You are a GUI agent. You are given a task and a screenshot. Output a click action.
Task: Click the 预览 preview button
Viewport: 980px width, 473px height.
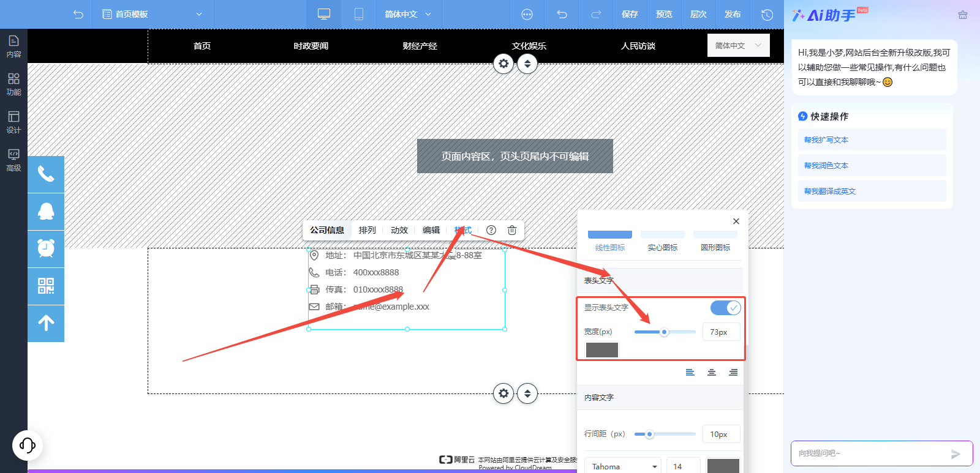click(x=664, y=14)
